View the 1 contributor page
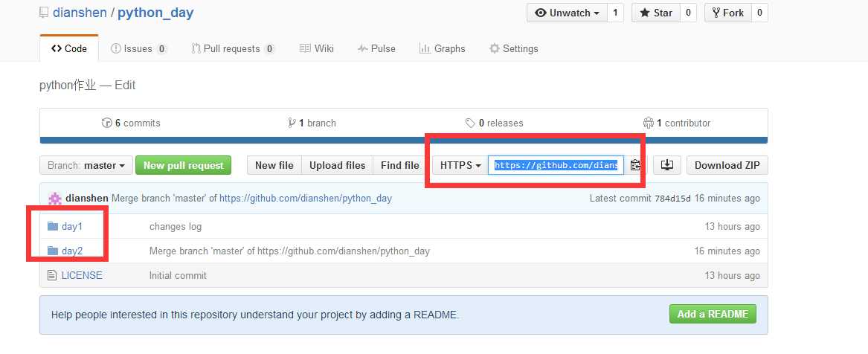This screenshot has height=354, width=868. [x=676, y=123]
